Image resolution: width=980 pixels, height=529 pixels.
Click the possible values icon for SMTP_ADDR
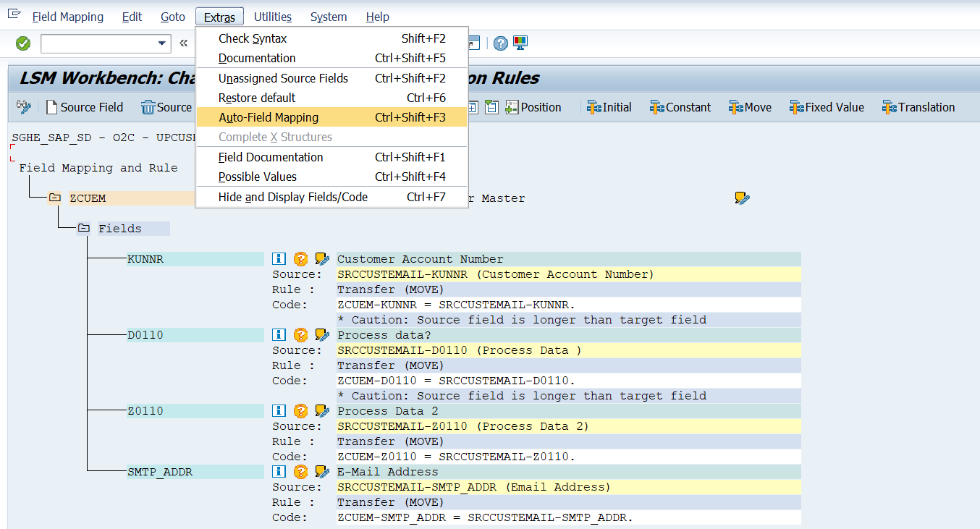300,472
